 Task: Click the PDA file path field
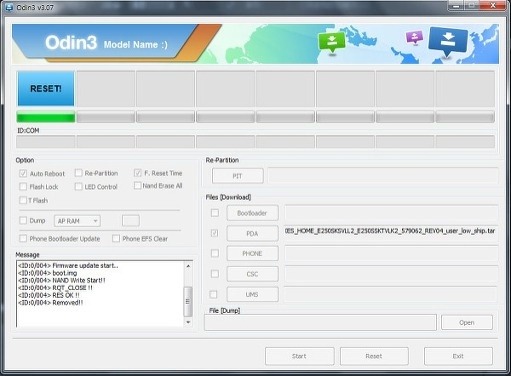click(x=390, y=233)
